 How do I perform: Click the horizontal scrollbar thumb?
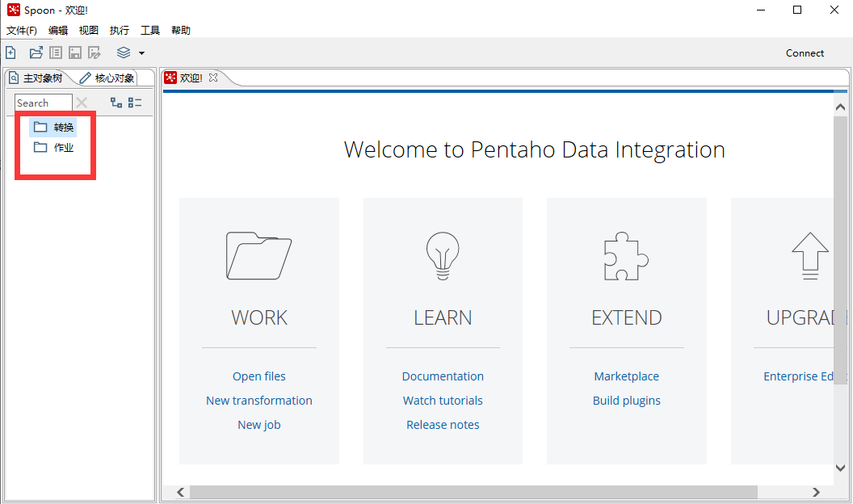473,492
